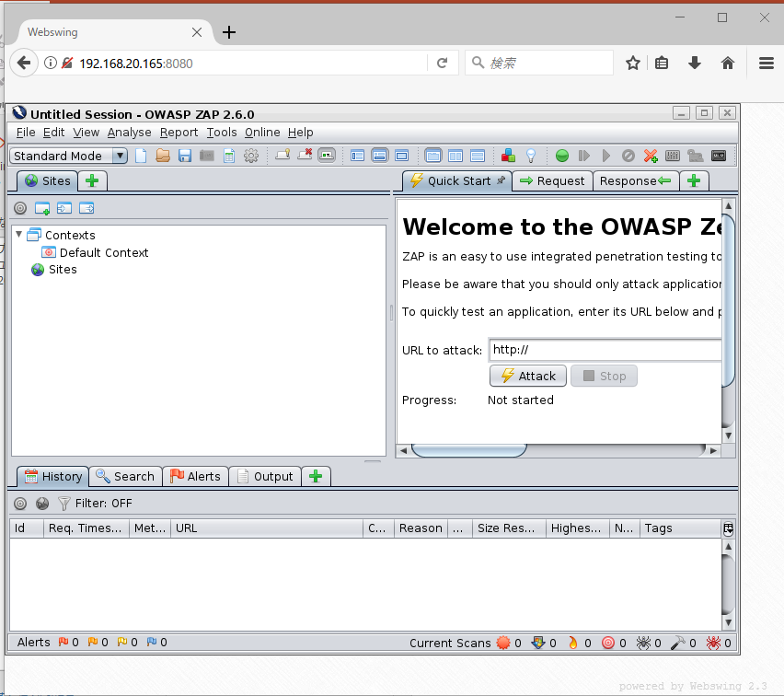
Task: Open the Search tab
Action: click(x=125, y=476)
